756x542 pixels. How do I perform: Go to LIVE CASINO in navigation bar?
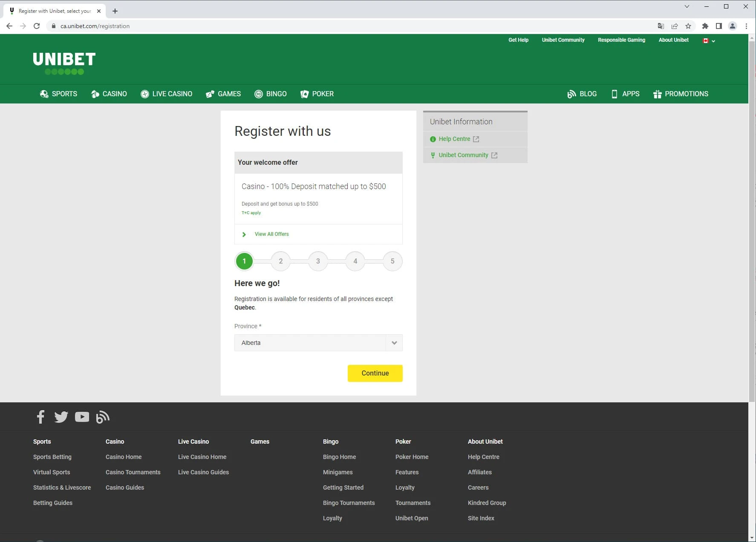[166, 94]
